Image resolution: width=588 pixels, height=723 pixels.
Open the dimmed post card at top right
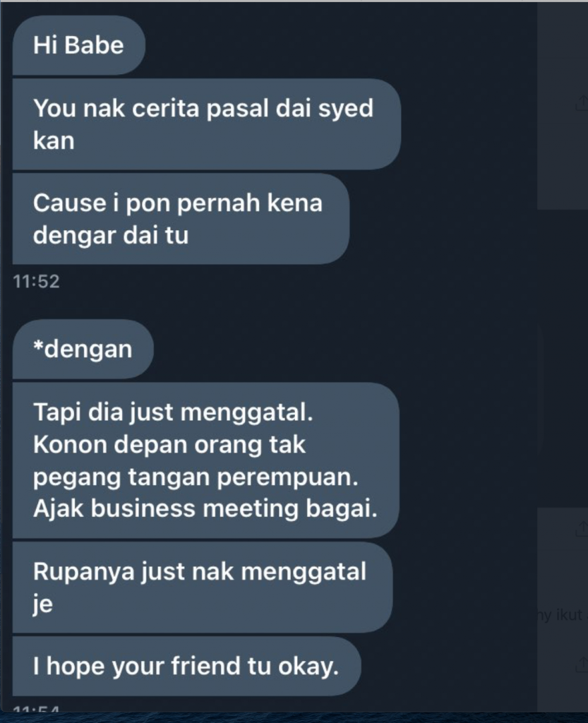click(x=563, y=106)
